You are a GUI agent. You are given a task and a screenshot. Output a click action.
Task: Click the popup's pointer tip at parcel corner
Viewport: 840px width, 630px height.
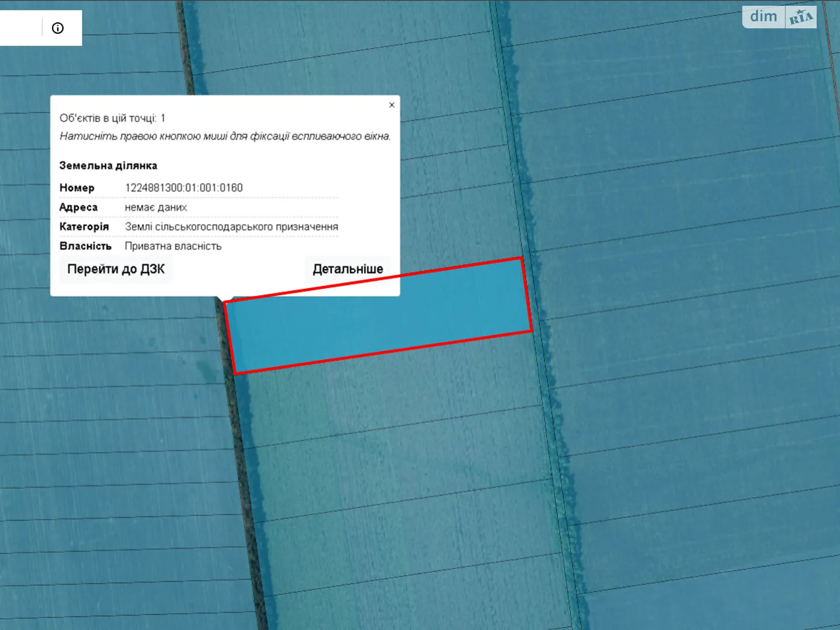click(224, 300)
